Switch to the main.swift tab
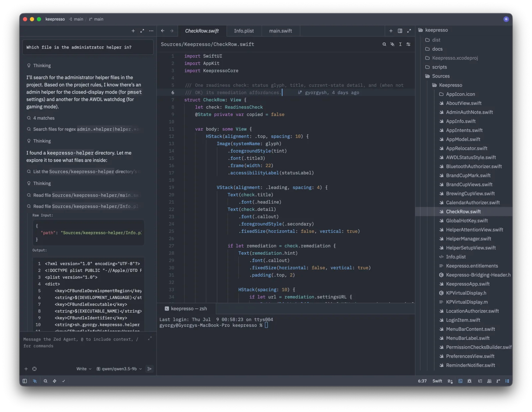This screenshot has height=412, width=532. click(281, 31)
